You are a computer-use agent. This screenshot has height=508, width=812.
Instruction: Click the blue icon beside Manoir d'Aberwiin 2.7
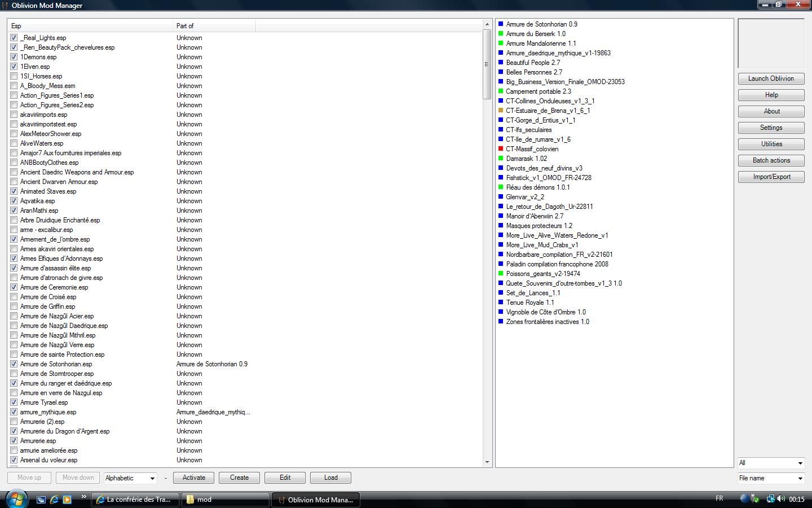coord(501,216)
